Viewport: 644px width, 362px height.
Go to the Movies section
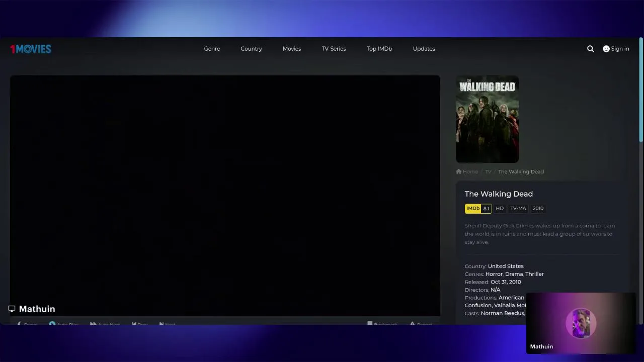[x=292, y=49]
